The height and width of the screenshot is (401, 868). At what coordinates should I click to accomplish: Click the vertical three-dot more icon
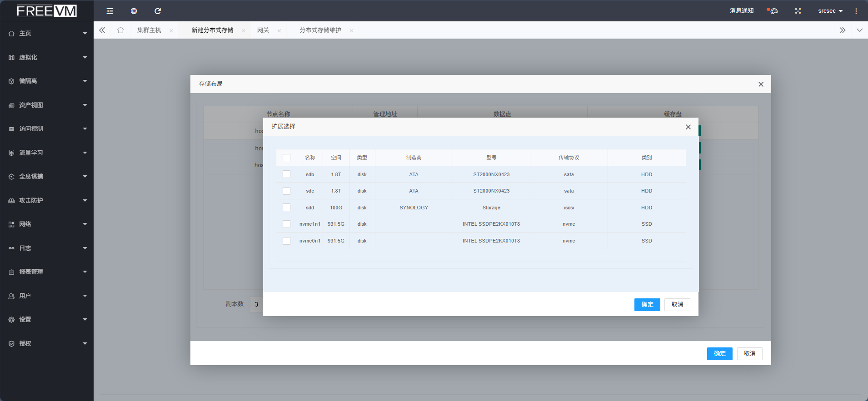click(x=856, y=11)
